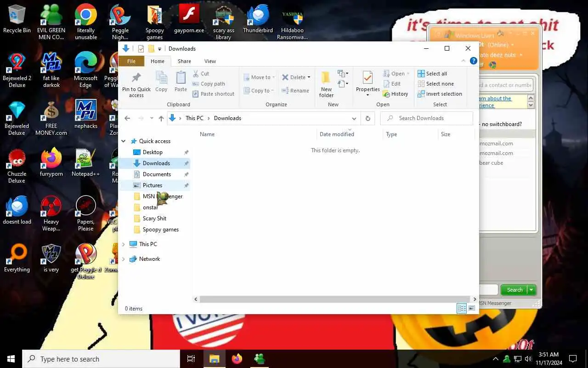Click the Start button on the taskbar

coord(11,359)
